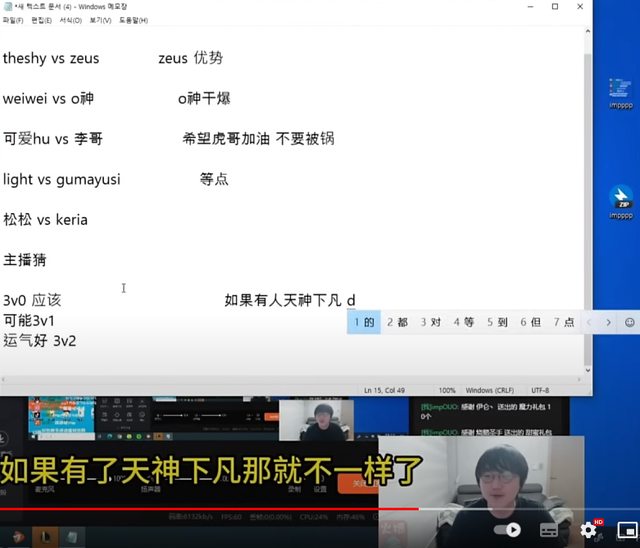Toggle subtitles in the video player
The image size is (640, 548).
click(x=549, y=530)
